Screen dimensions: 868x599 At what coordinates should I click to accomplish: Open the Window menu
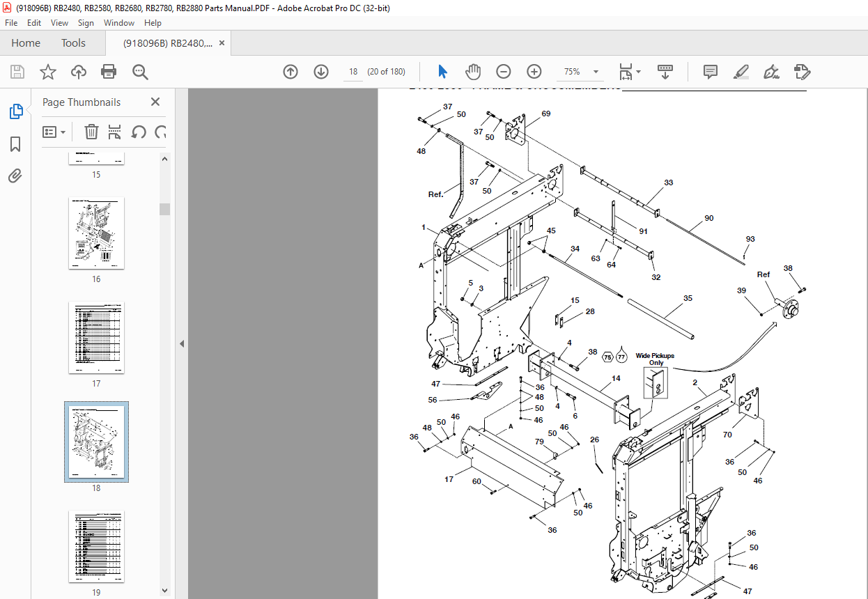[x=119, y=23]
